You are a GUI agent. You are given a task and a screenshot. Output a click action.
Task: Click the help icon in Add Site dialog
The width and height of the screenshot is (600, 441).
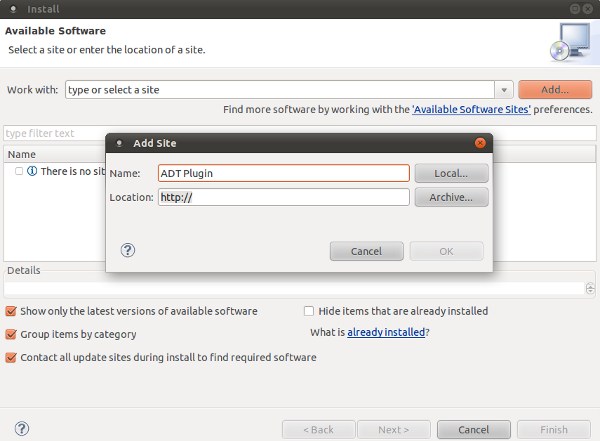tap(127, 251)
